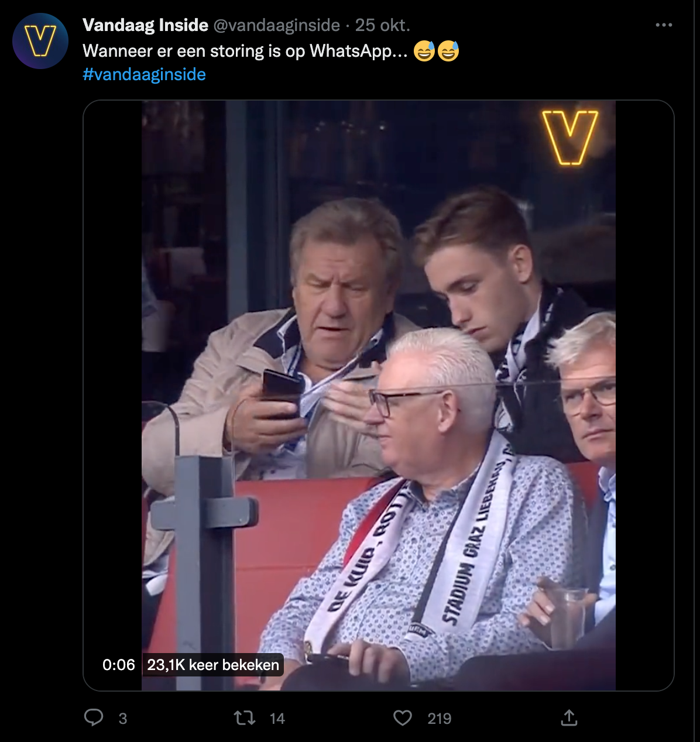Click the Vandaag Inside display name
700x742 pixels.
pos(145,25)
